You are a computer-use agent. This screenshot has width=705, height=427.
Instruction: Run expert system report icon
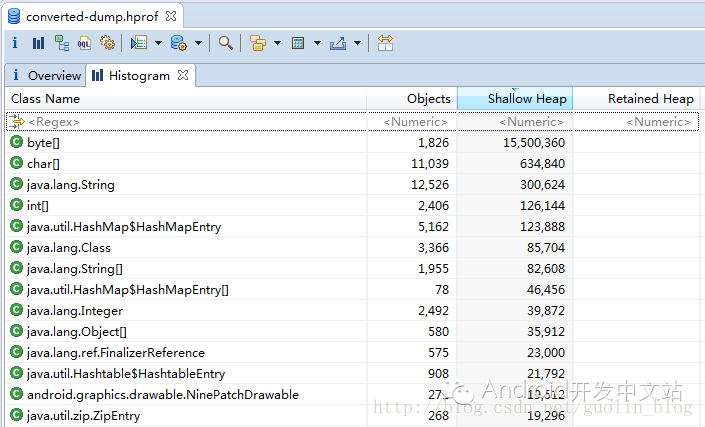[x=139, y=43]
